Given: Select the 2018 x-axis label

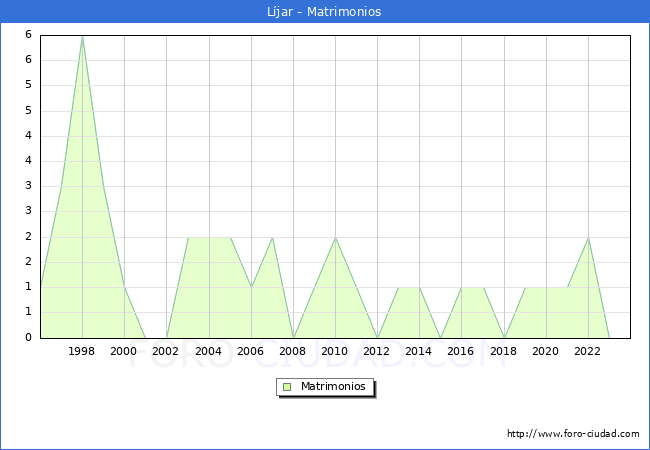Looking at the screenshot, I should (504, 351).
